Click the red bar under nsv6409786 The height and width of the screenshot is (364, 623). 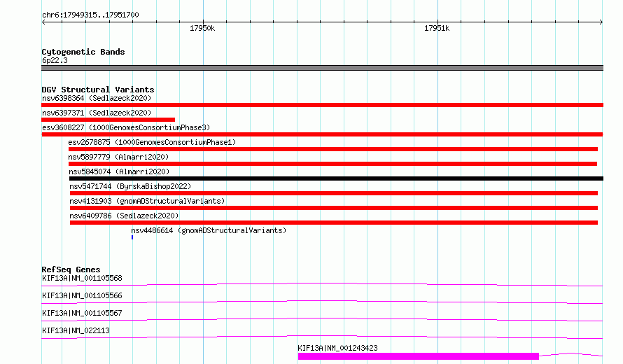coord(334,223)
